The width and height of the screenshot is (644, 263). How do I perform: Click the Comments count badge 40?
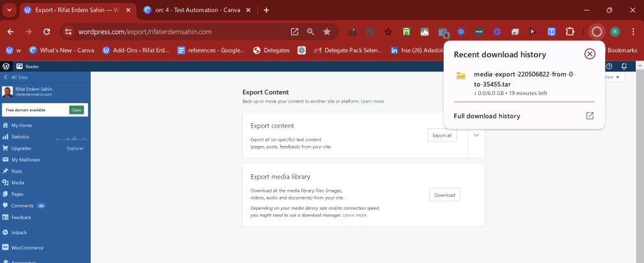(x=41, y=206)
